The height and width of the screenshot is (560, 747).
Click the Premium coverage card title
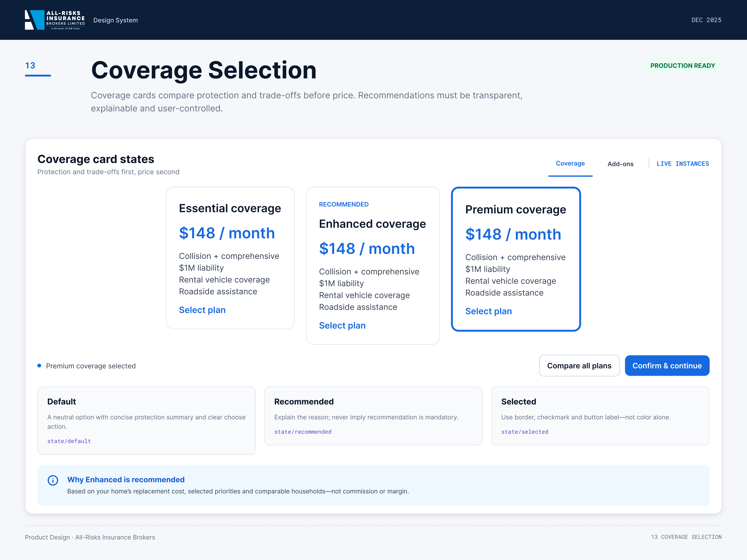tap(516, 210)
